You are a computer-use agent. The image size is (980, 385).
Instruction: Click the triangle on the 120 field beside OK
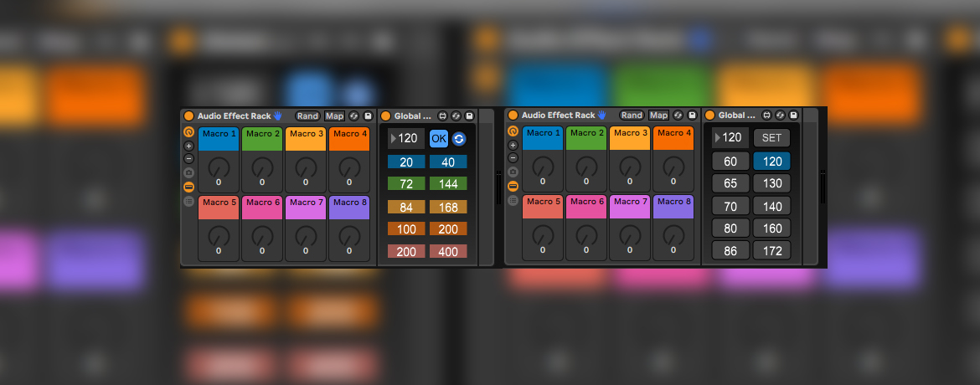point(393,139)
